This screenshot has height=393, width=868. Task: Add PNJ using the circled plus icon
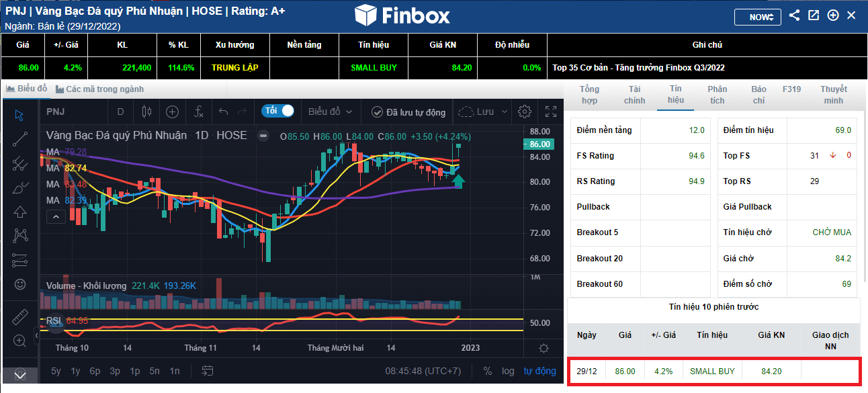(x=833, y=15)
